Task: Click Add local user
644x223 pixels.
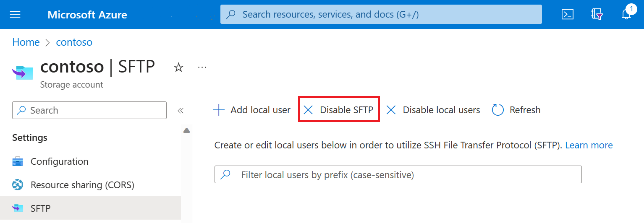Action: tap(251, 110)
